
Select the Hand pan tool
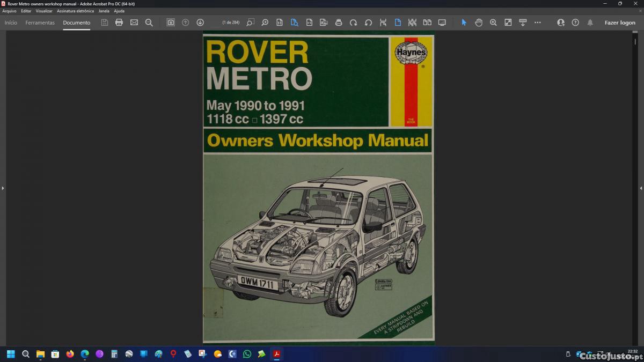(x=479, y=23)
